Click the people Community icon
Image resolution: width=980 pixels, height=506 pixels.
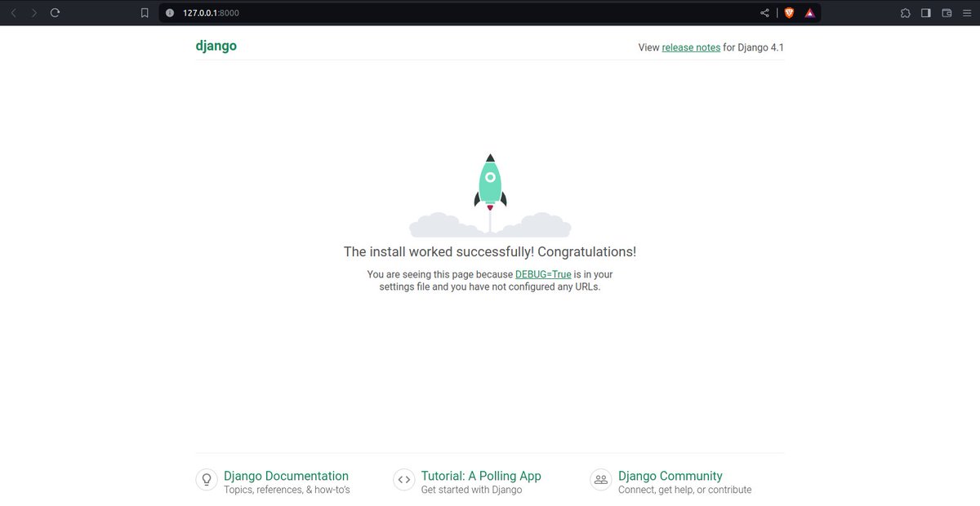pyautogui.click(x=601, y=480)
